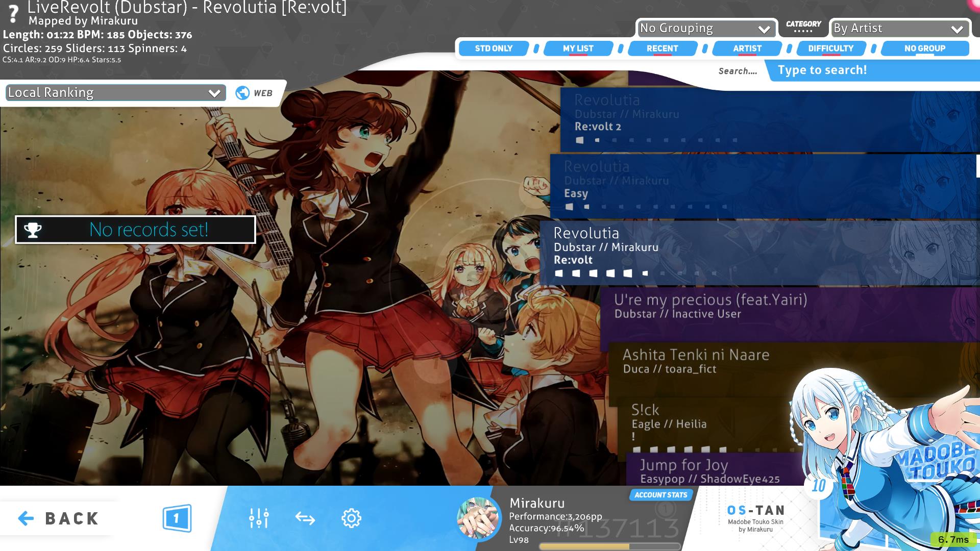
Task: Click the Accuracy:96.54% text
Action: click(x=547, y=528)
